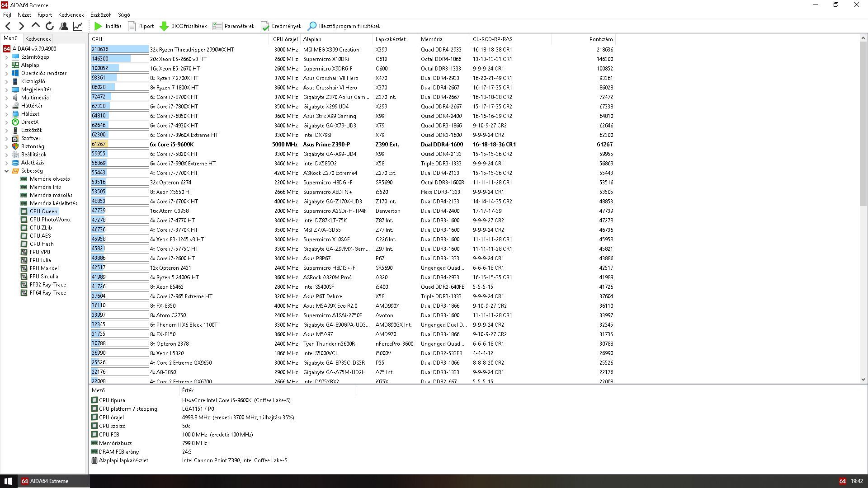868x488 pixels.
Task: Select CPU ZLib benchmark
Action: [41, 228]
